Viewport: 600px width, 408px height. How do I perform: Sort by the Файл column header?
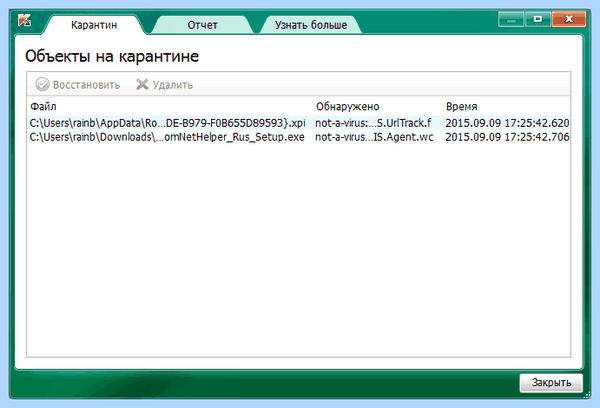(43, 106)
